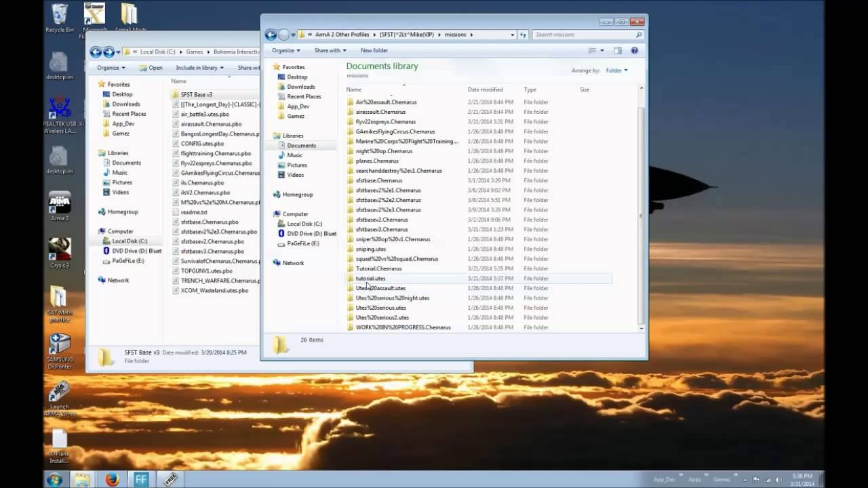
Task: Select Local Disk (C:) in Bohemia Interactive window
Action: [x=130, y=241]
